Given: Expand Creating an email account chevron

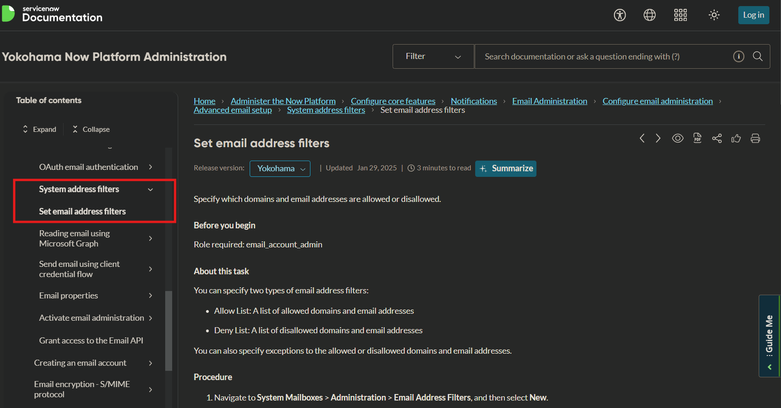Looking at the screenshot, I should pyautogui.click(x=150, y=363).
